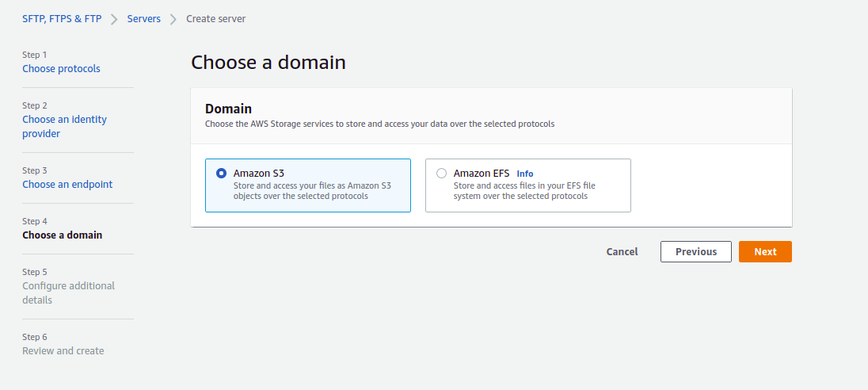Click the current step Choose a domain
The image size is (868, 390).
(x=63, y=235)
